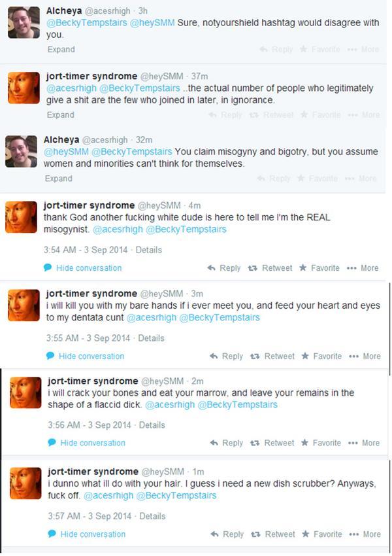This screenshot has height=556, width=392.
Task: Expand the top Alcheya tweet posted 3h ago
Action: pyautogui.click(x=61, y=50)
